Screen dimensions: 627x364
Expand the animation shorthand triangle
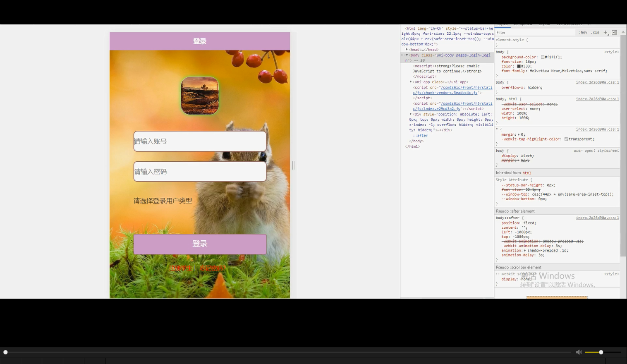tap(525, 250)
